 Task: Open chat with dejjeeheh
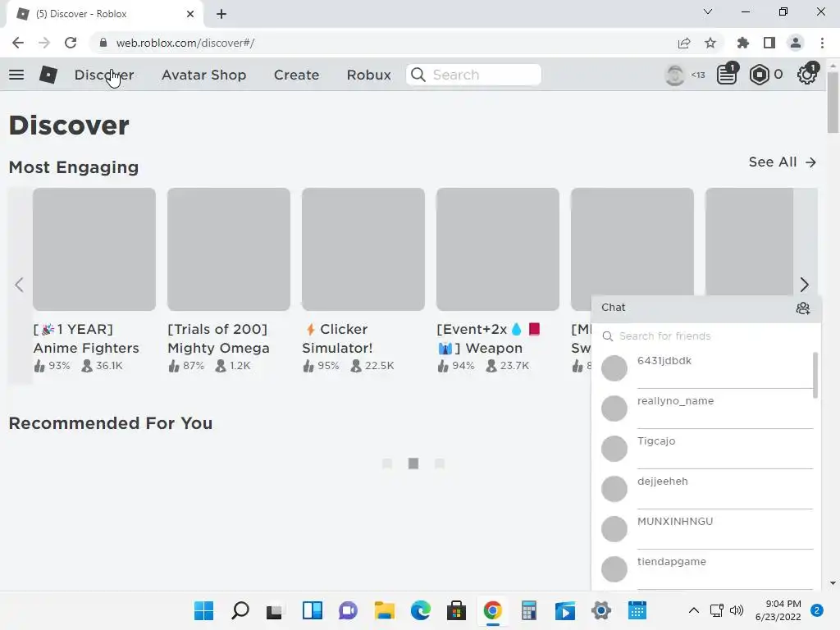[x=706, y=489]
